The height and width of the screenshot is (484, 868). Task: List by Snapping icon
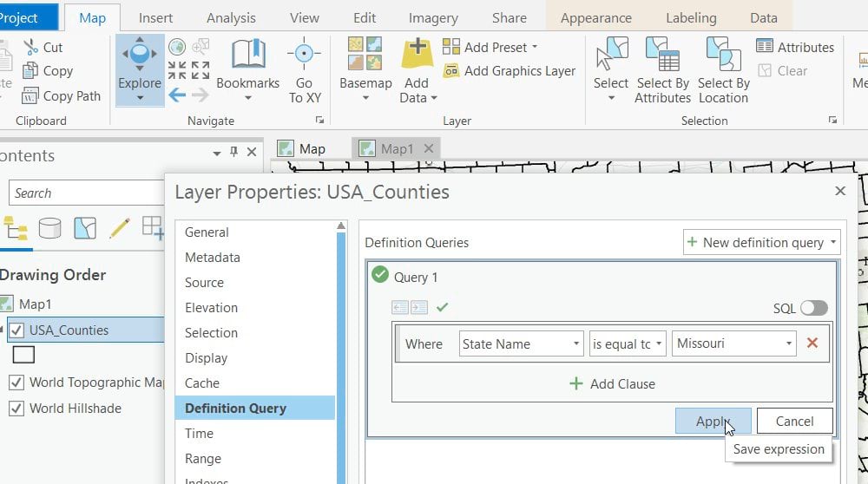coord(152,228)
